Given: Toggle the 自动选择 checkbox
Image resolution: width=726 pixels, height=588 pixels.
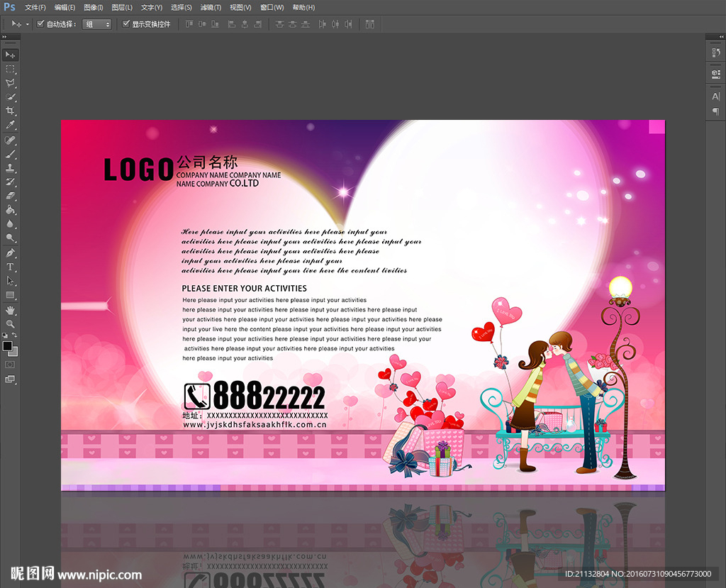Looking at the screenshot, I should [40, 23].
